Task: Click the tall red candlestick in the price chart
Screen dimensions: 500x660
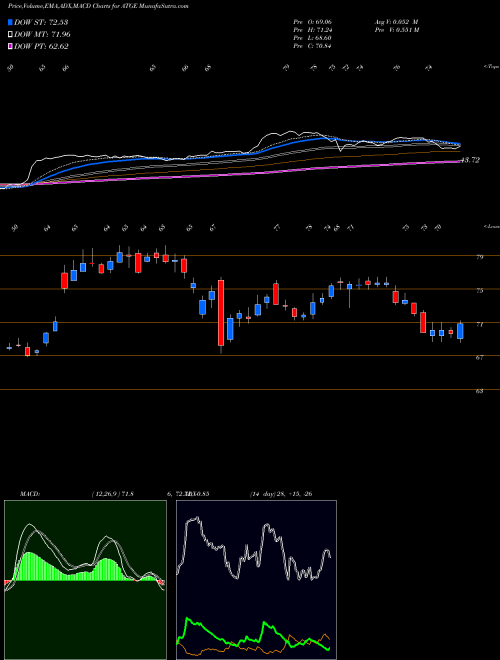Action: (x=221, y=313)
